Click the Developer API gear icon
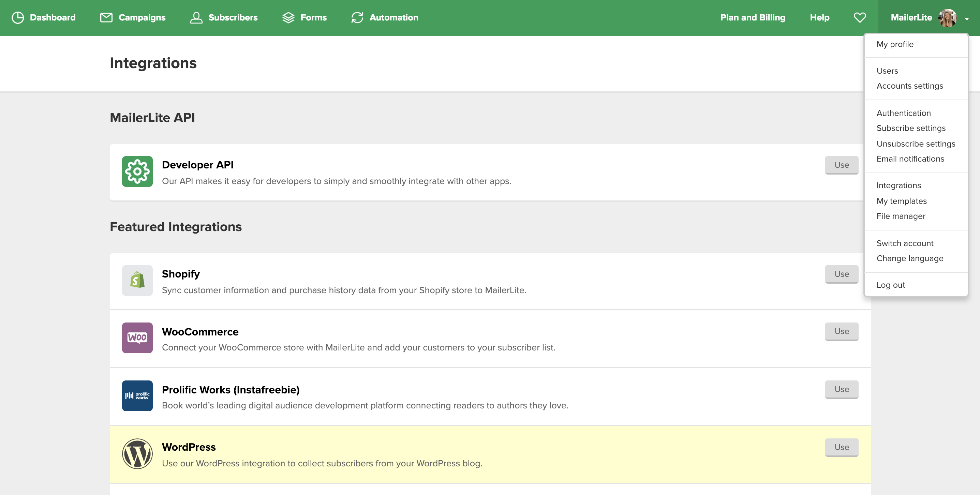 [137, 171]
